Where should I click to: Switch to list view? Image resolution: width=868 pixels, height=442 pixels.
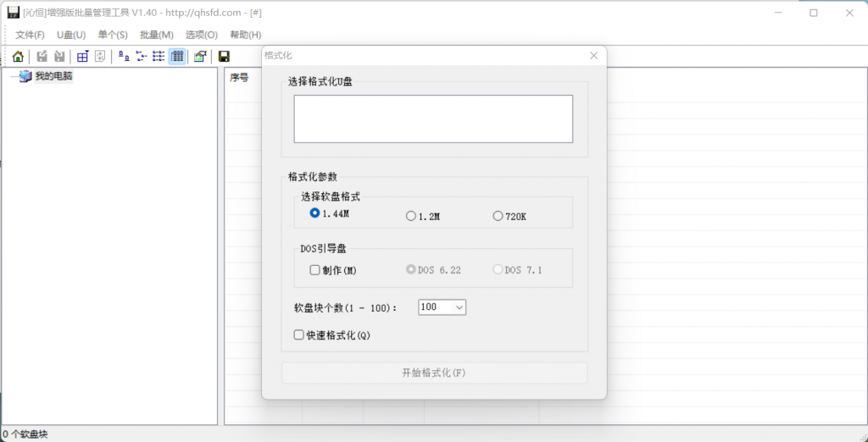[159, 57]
